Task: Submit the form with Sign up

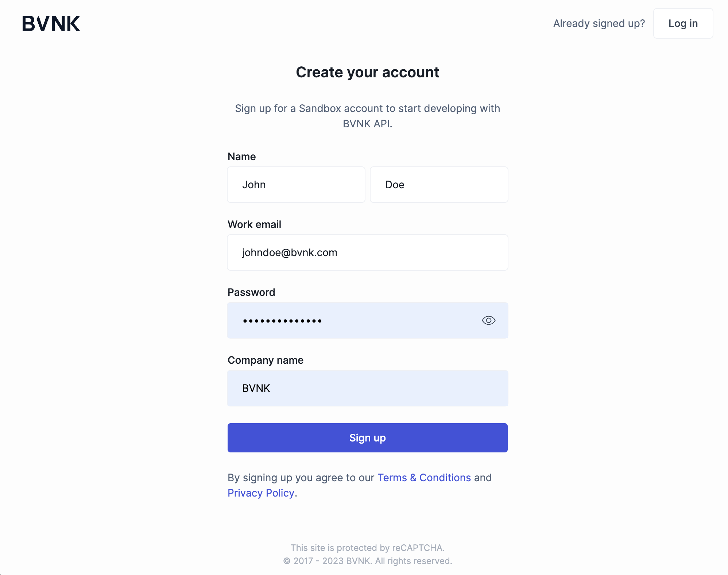Action: pyautogui.click(x=367, y=438)
